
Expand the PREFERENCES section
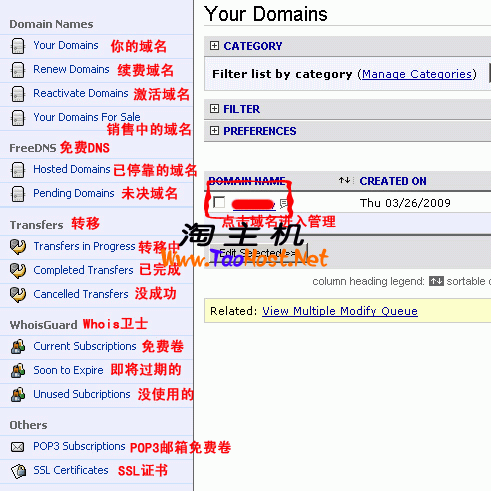click(x=214, y=131)
